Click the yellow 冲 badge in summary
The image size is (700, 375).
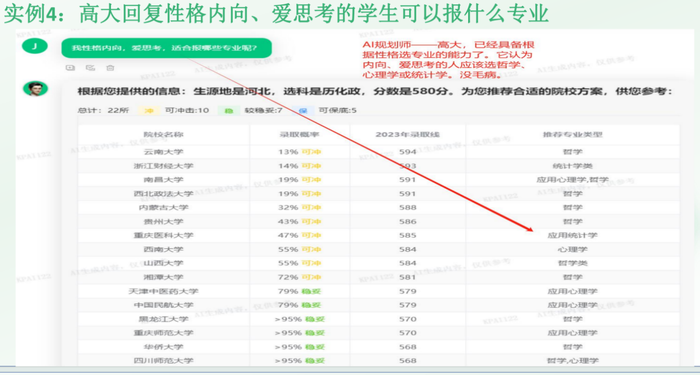tap(149, 110)
